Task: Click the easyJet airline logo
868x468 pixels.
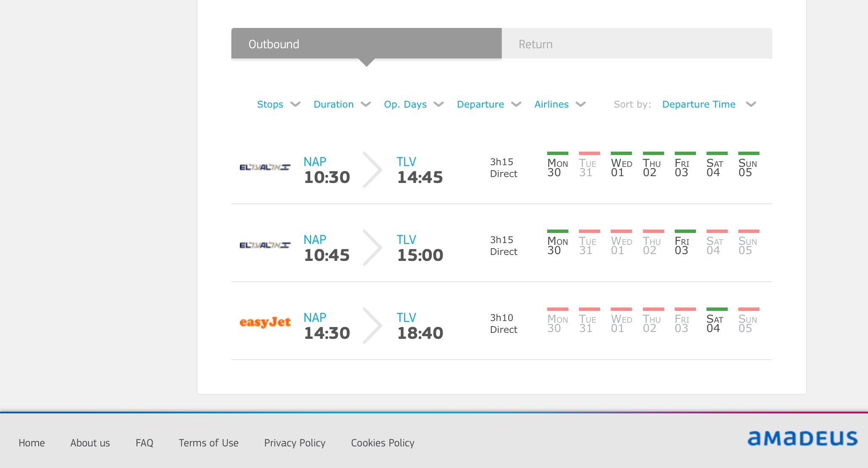Action: pos(265,322)
